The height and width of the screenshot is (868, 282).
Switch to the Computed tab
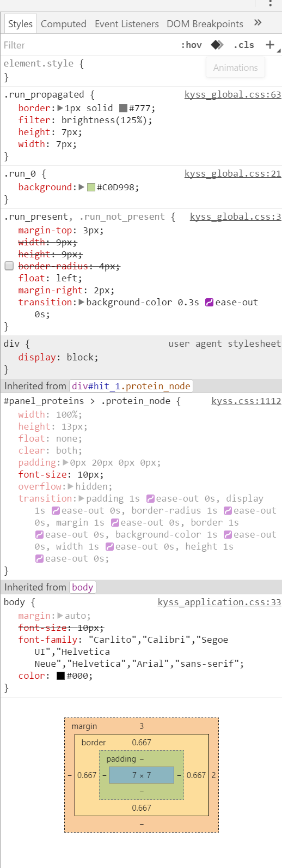[x=64, y=24]
